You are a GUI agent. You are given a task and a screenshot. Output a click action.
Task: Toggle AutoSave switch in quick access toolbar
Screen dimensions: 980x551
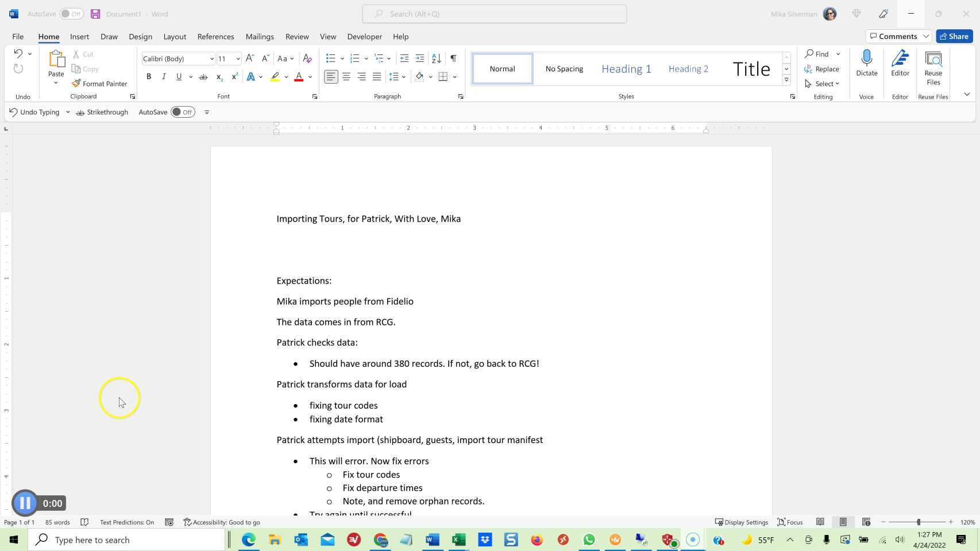pos(183,112)
